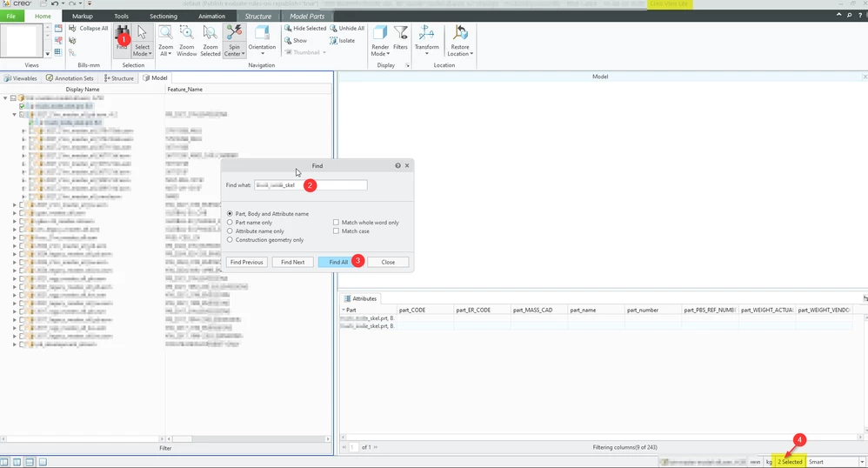The width and height of the screenshot is (868, 468).
Task: Open the Select Mode tool
Action: [x=142, y=40]
